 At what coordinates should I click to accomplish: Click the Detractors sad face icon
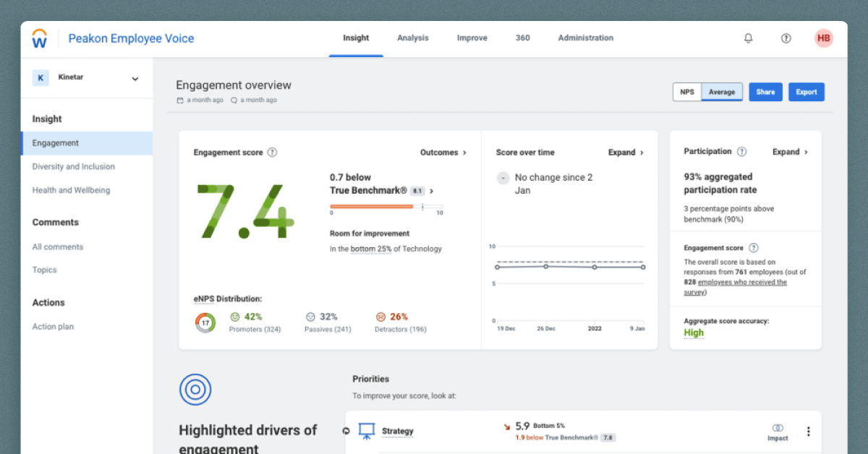[380, 317]
